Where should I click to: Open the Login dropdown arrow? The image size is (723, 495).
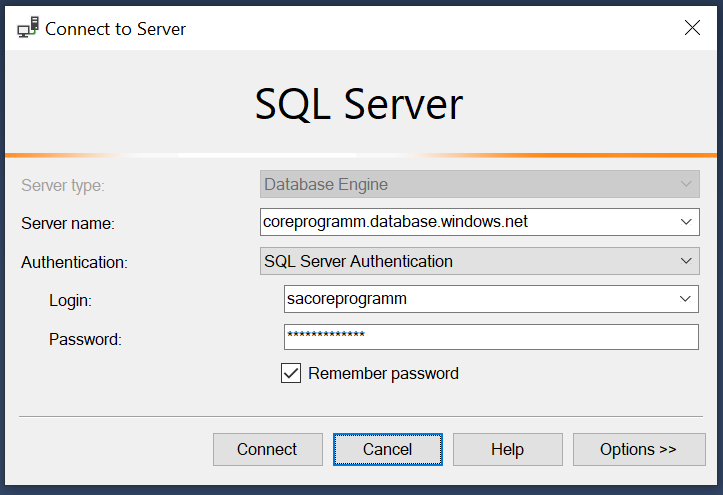685,299
